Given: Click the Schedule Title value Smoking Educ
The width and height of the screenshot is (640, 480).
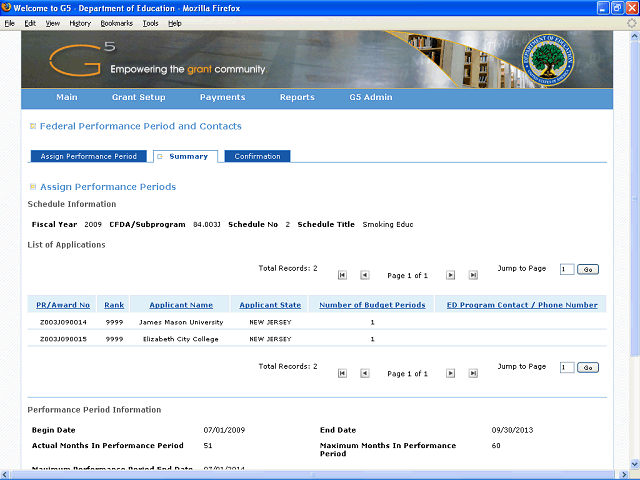Looking at the screenshot, I should (388, 224).
